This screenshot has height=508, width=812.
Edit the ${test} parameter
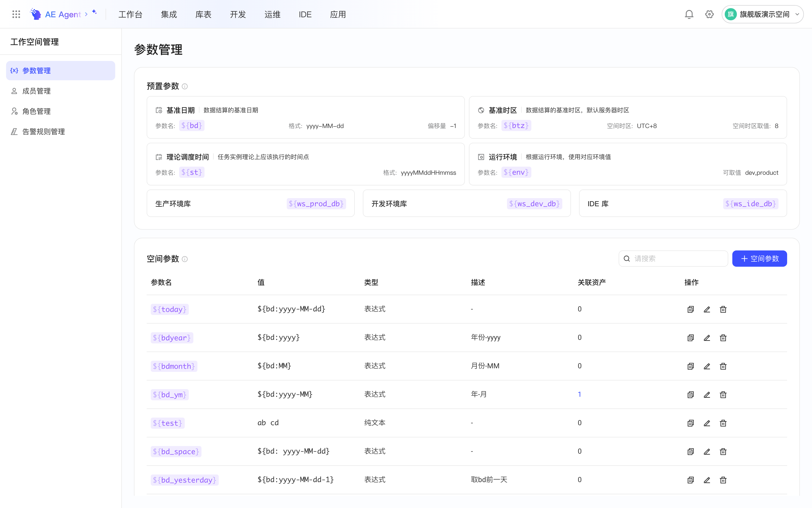pos(707,423)
